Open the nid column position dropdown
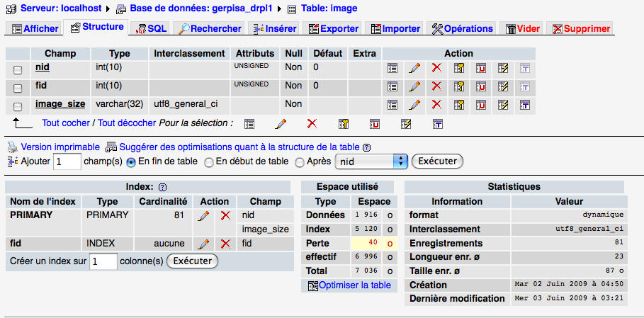The height and width of the screenshot is (318, 644). pos(372,161)
